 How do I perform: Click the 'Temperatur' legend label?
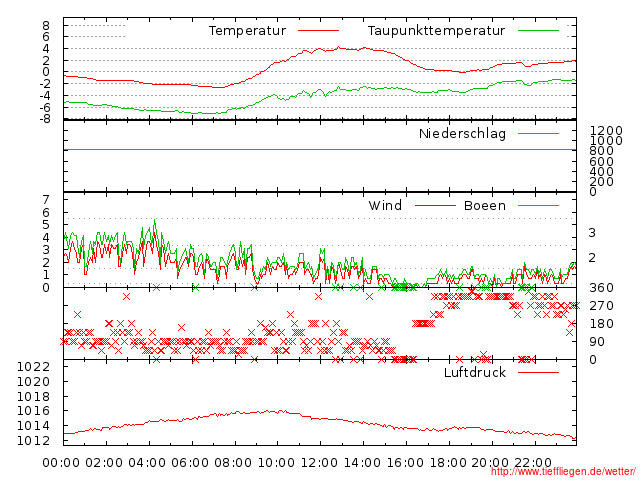click(x=247, y=31)
